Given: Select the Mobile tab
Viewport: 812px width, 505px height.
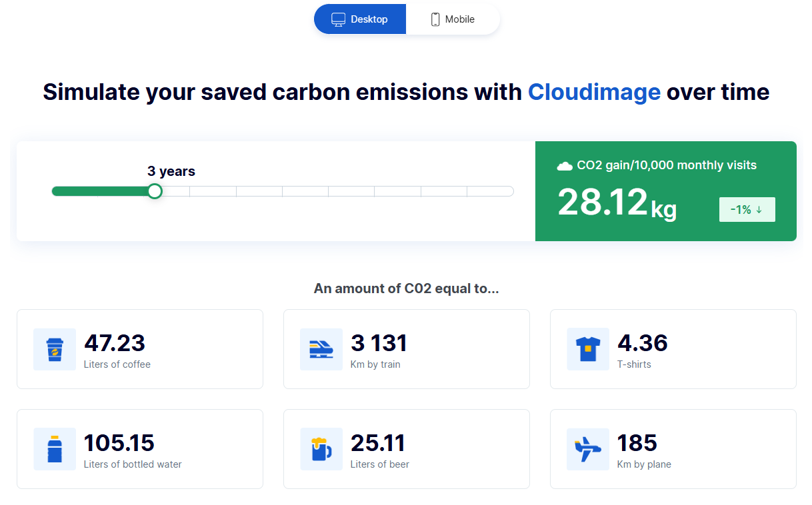Looking at the screenshot, I should tap(453, 19).
